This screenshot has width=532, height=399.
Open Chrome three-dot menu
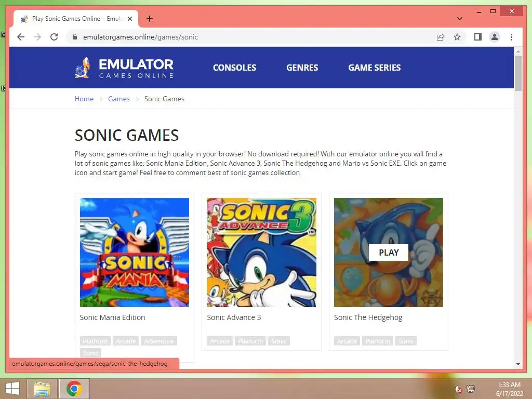pyautogui.click(x=511, y=37)
